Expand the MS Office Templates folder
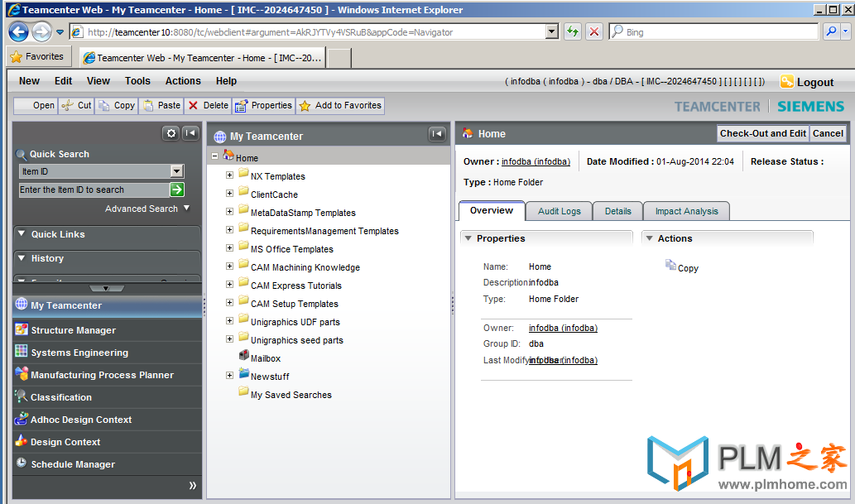855x504 pixels. pos(229,247)
